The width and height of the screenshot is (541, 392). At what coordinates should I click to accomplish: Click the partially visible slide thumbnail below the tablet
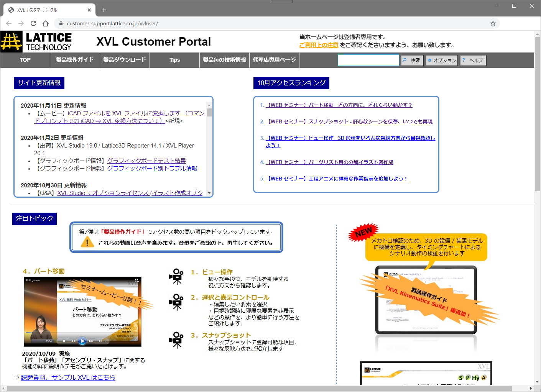[426, 373]
